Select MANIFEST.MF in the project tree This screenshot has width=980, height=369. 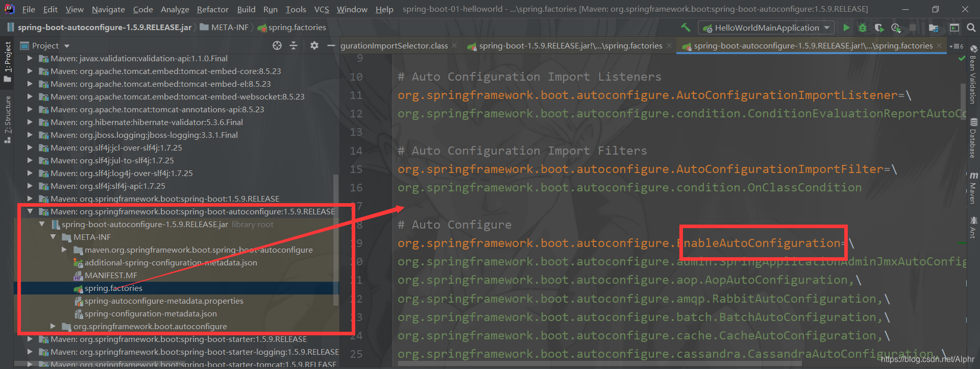tap(111, 275)
